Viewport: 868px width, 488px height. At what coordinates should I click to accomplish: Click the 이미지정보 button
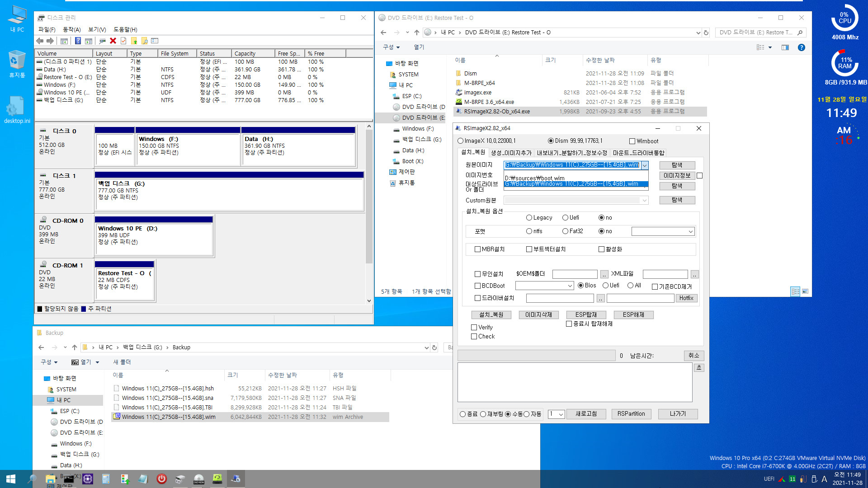coord(677,176)
